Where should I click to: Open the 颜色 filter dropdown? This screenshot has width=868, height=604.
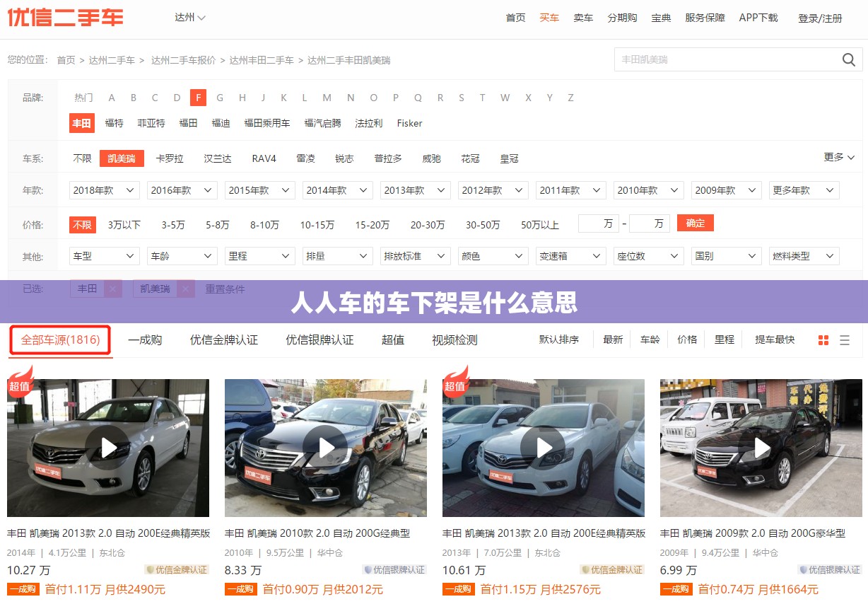[x=493, y=256]
